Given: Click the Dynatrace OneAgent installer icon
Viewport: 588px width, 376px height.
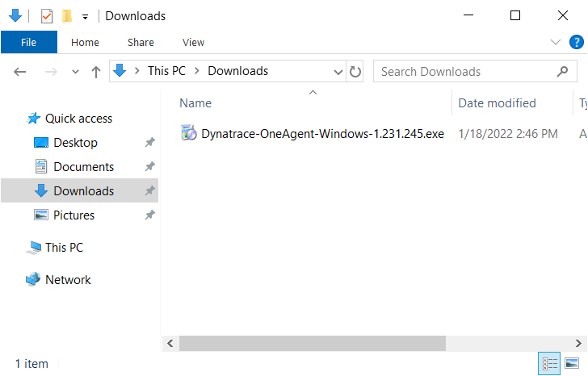Looking at the screenshot, I should point(189,133).
